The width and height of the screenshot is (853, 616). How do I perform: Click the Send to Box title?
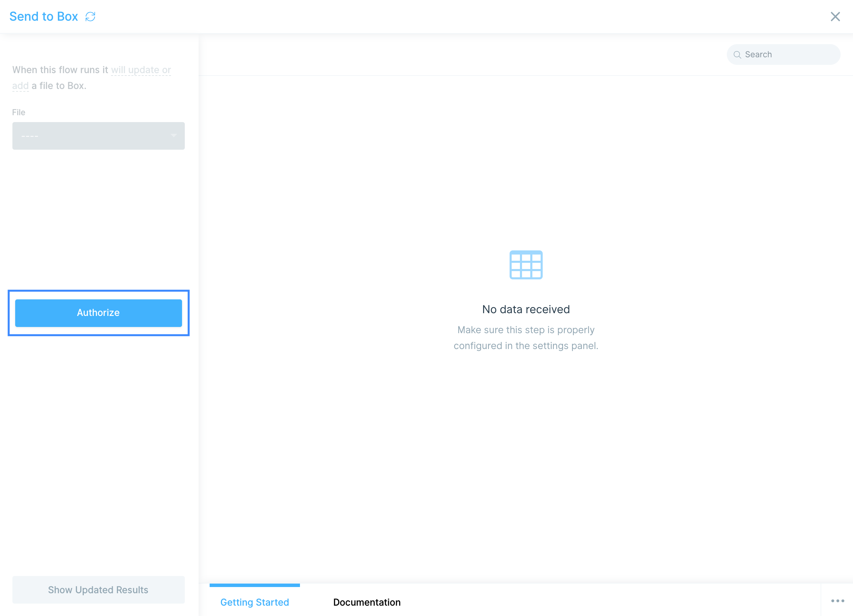44,17
